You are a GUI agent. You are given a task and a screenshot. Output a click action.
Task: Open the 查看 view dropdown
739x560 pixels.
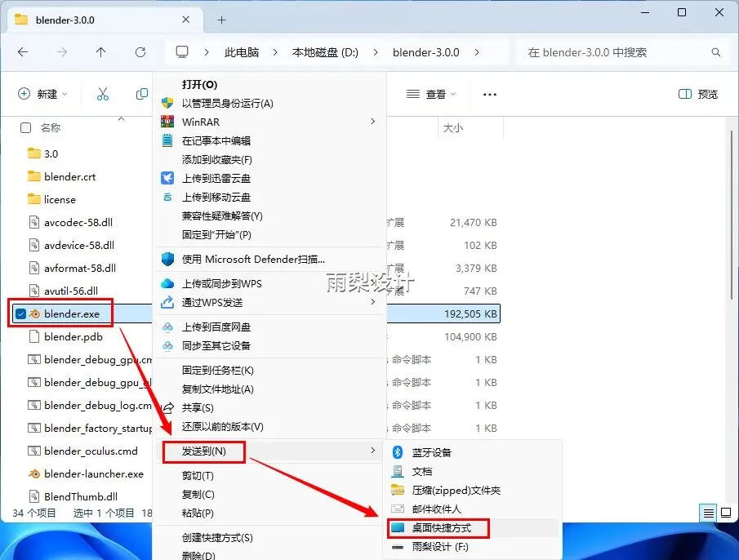point(431,94)
